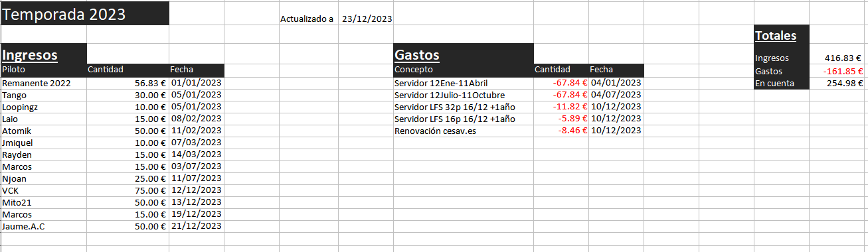Click the Servidor LFS 16p expense concept
Image resolution: width=868 pixels, height=252 pixels.
[464, 119]
